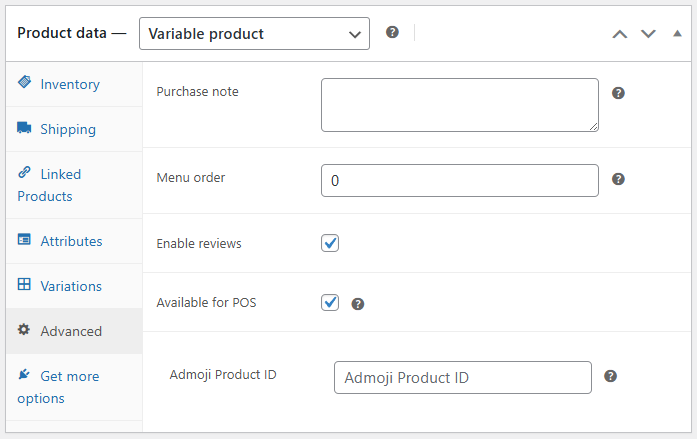Click the Attributes list icon
This screenshot has height=439, width=697.
pos(24,239)
